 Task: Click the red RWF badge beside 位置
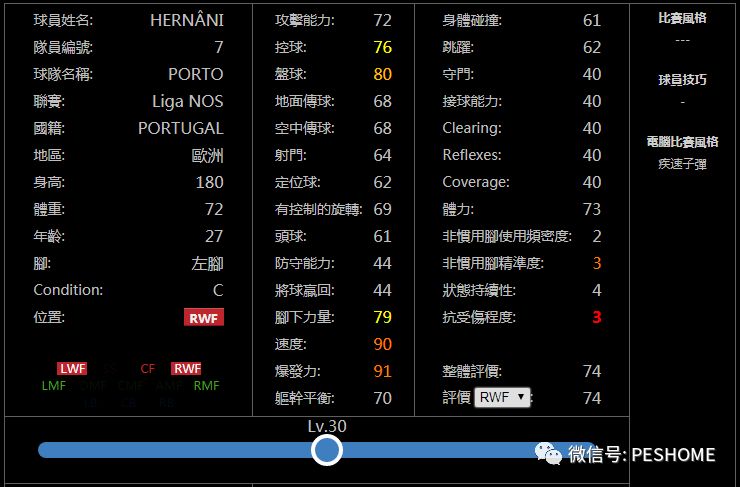point(204,317)
